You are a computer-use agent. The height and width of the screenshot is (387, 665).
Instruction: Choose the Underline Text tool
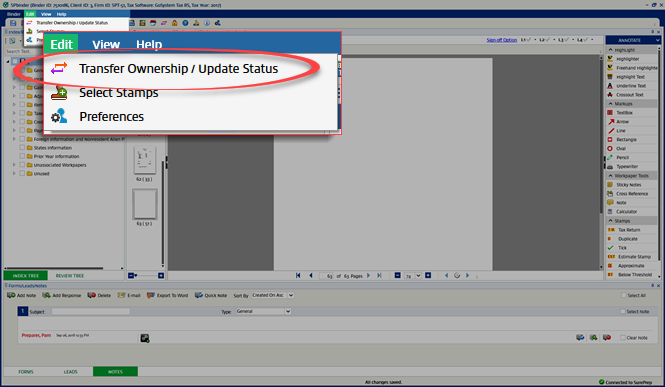630,86
